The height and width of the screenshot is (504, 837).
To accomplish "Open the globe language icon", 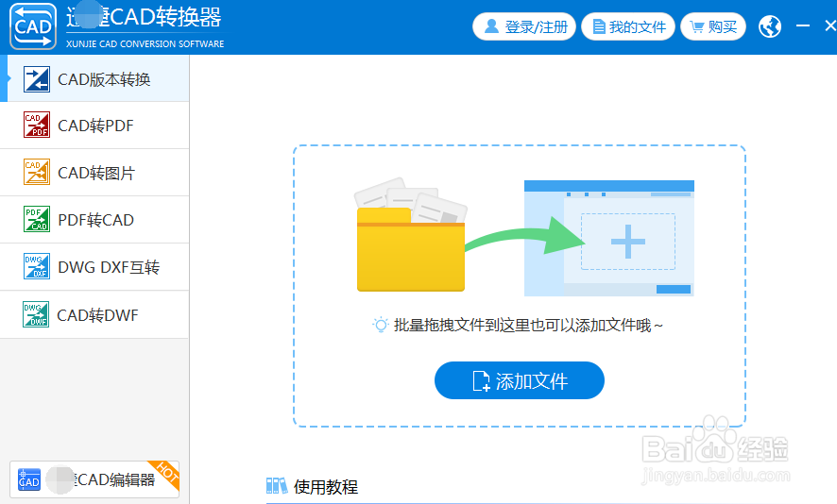I will pyautogui.click(x=770, y=26).
